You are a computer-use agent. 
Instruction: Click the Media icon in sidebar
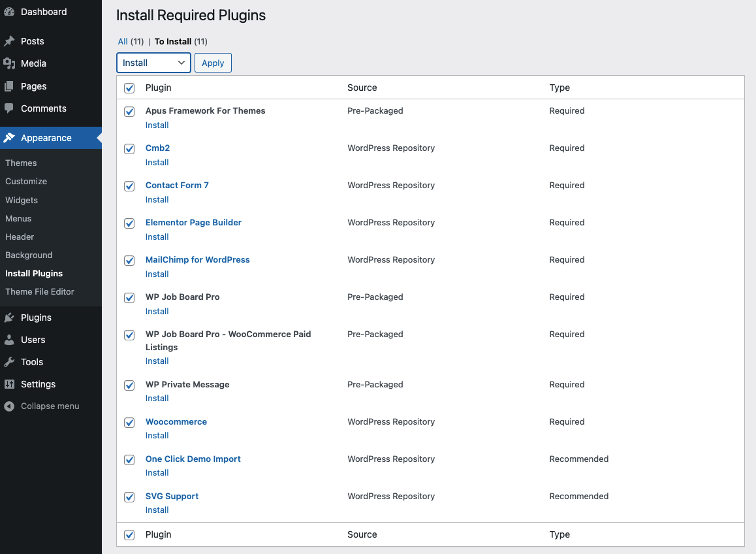(9, 64)
